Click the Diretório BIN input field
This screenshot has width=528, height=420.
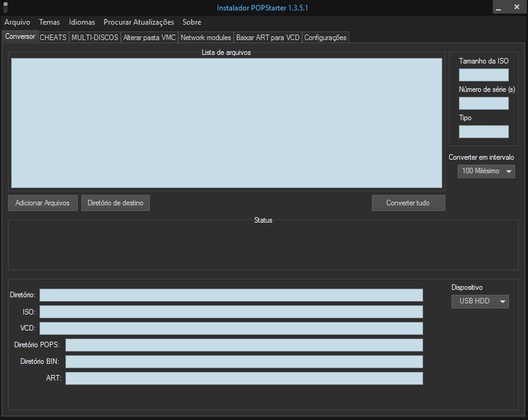coord(244,362)
